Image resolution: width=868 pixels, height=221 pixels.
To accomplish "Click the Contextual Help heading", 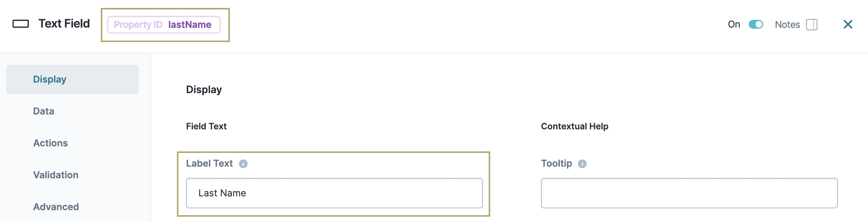I will 575,126.
